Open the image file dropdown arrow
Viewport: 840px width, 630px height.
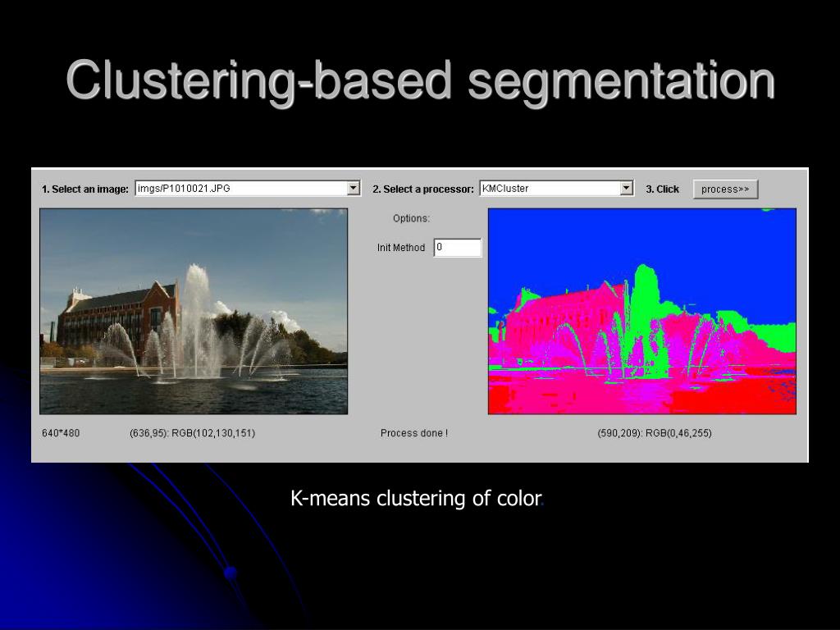point(354,188)
